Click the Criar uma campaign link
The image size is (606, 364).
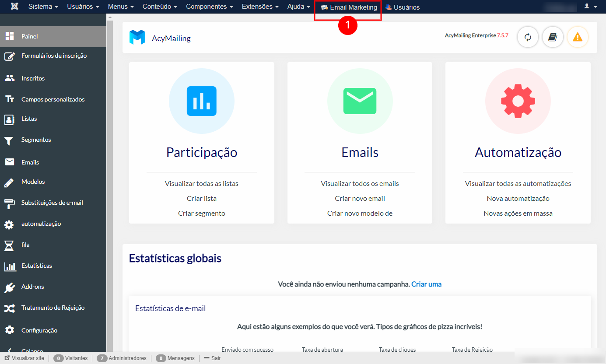[x=426, y=284]
